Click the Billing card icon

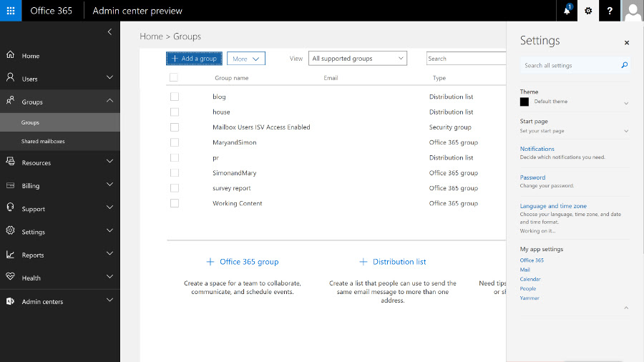[10, 185]
